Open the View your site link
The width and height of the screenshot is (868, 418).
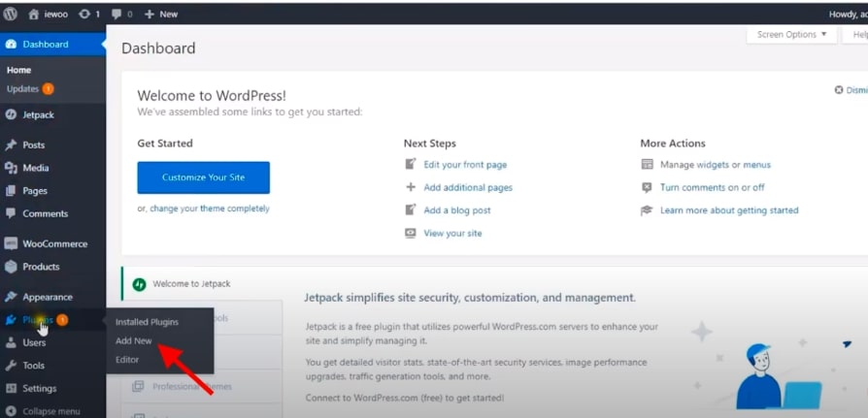pyautogui.click(x=452, y=234)
